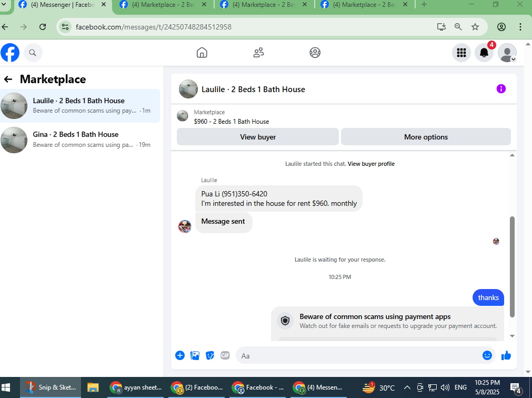Screen dimensions: 532x398
Task: Close the Messenger browser tab
Action: (104, 5)
